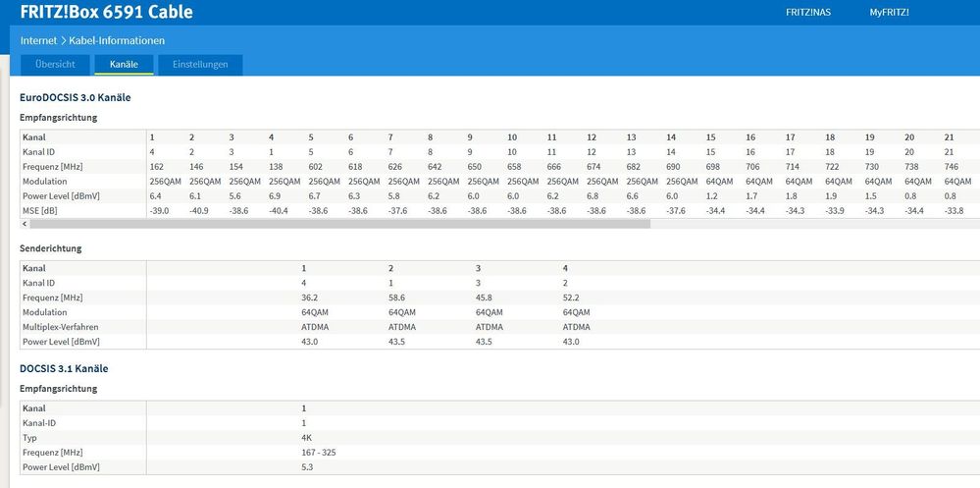Screen dimensions: 980x488
Task: Click the EuroDOCSIS 3.0 Kanäle heading
Action: [x=75, y=97]
